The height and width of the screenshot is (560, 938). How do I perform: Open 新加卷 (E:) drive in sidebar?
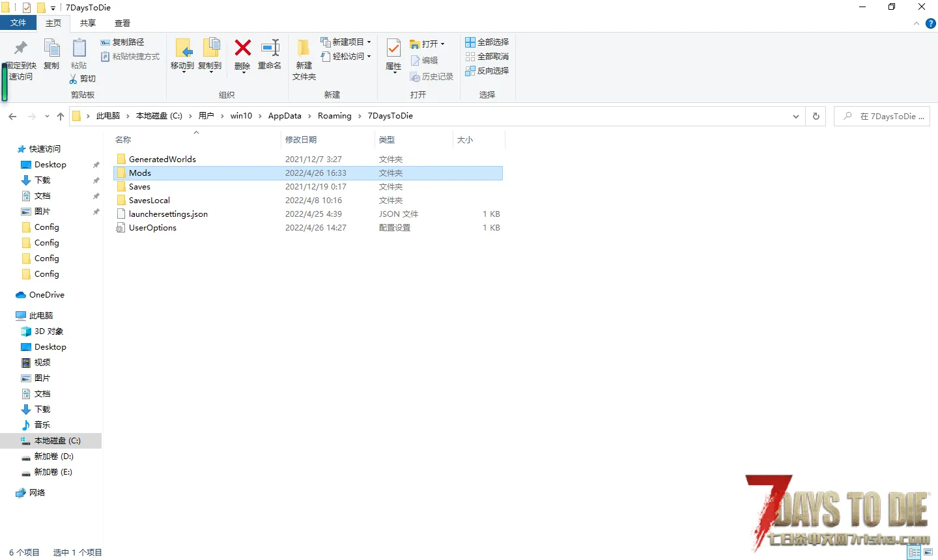(47, 472)
